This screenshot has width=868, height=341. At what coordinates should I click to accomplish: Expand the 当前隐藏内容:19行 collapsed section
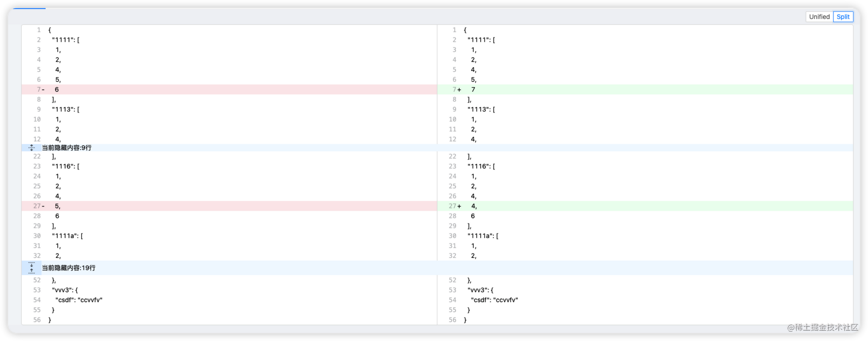[68, 268]
